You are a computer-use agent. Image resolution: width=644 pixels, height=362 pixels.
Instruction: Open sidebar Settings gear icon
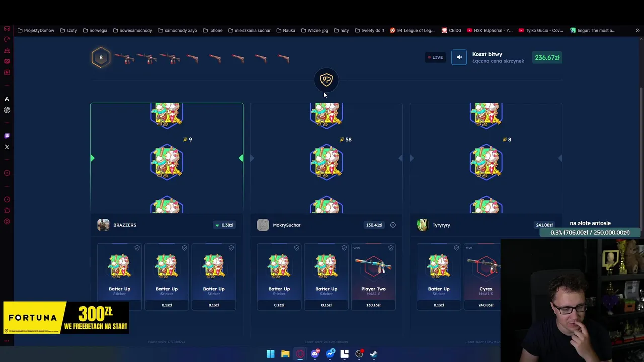click(7, 222)
